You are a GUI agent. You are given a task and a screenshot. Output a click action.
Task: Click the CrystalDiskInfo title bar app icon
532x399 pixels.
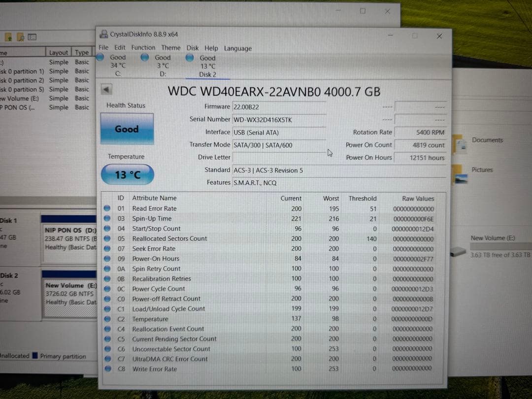104,34
